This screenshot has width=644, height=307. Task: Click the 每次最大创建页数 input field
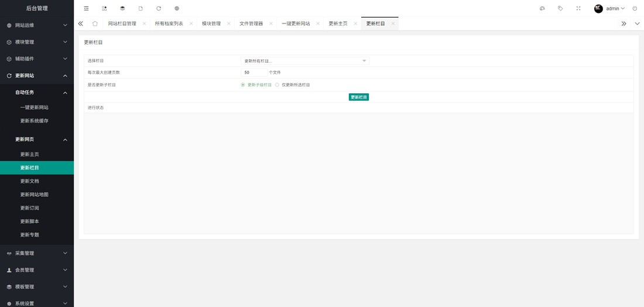[254, 73]
